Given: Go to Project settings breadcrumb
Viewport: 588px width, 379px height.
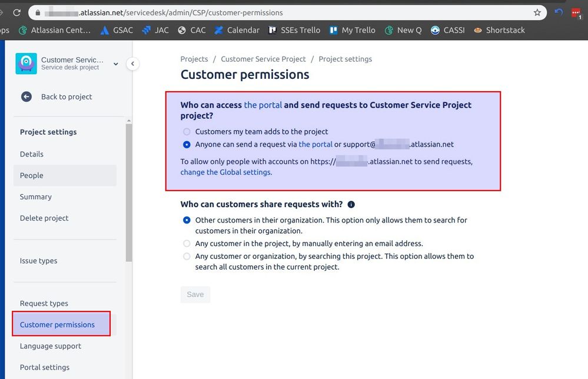Looking at the screenshot, I should pyautogui.click(x=346, y=59).
